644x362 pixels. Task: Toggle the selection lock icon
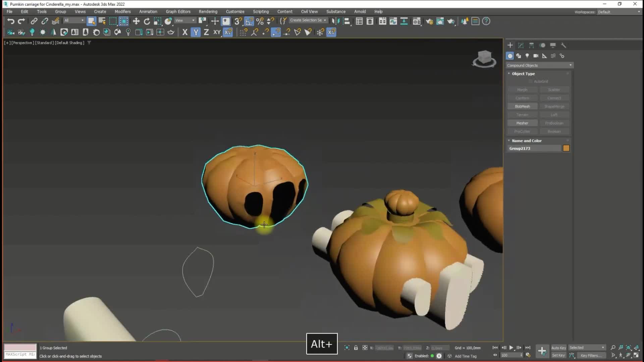(x=356, y=348)
